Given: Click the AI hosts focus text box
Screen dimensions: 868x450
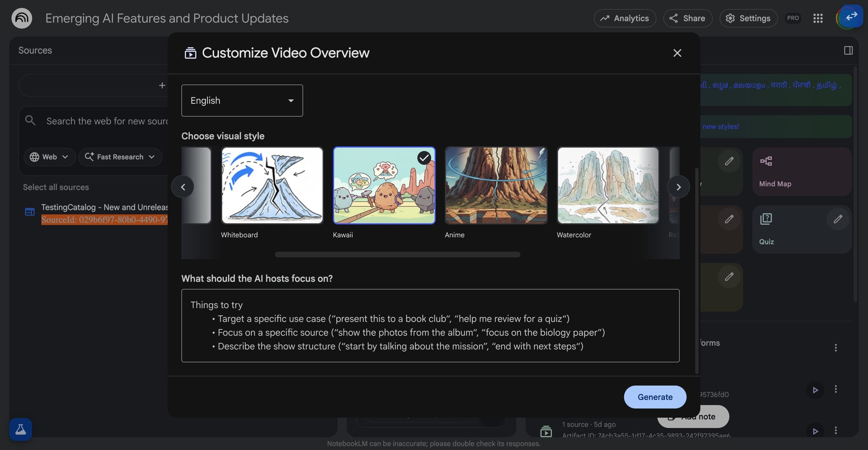Looking at the screenshot, I should (x=431, y=326).
